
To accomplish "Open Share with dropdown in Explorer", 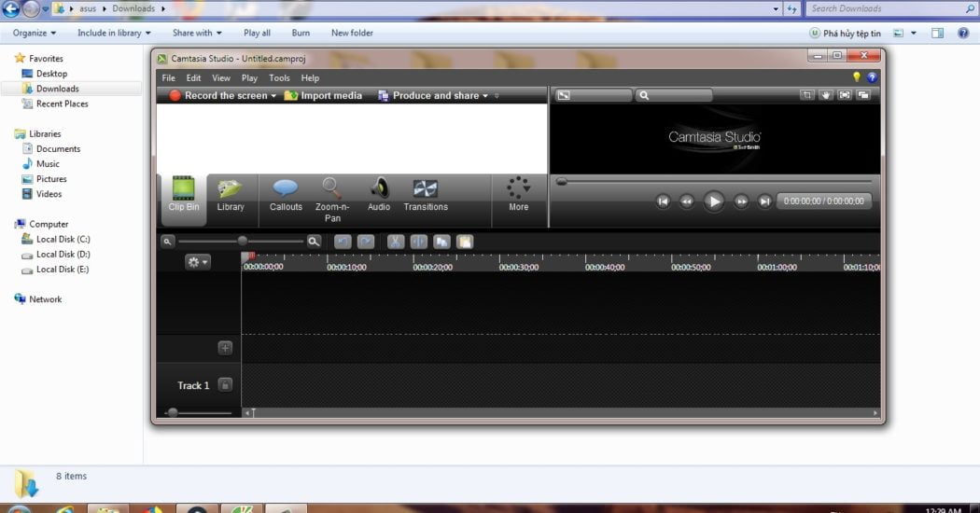I will [197, 33].
